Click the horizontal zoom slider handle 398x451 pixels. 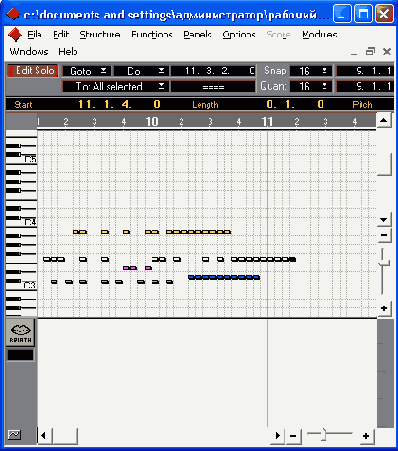click(x=324, y=435)
